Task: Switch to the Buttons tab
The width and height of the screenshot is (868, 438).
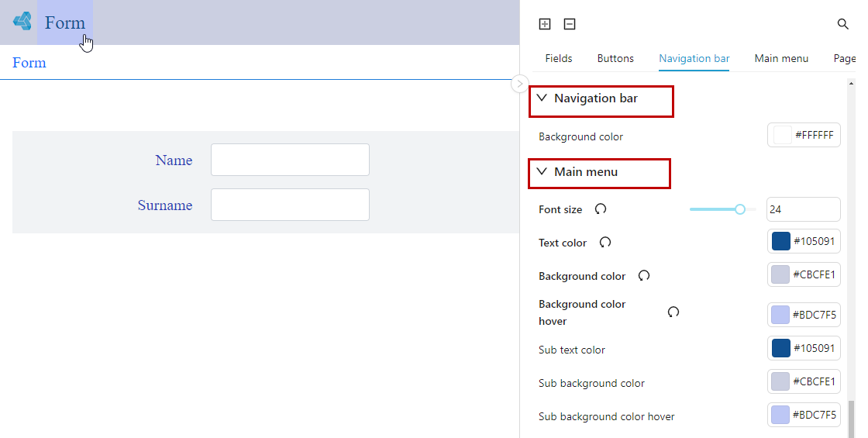Action: point(615,58)
